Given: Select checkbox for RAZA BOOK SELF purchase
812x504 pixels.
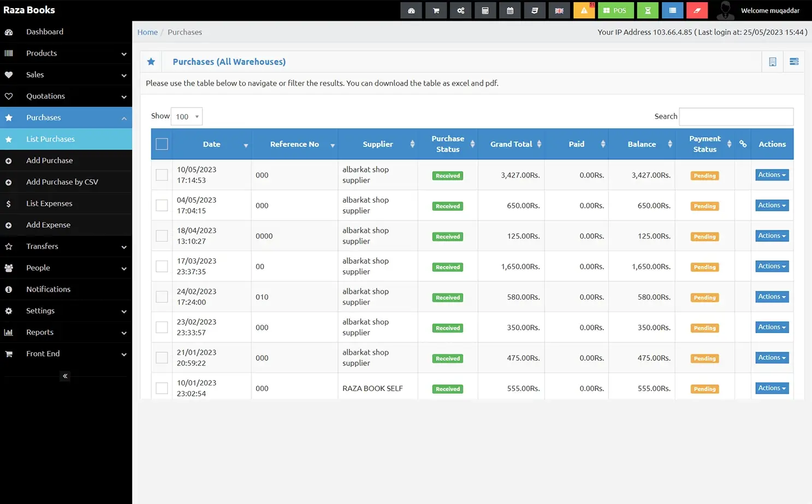Looking at the screenshot, I should coord(162,388).
